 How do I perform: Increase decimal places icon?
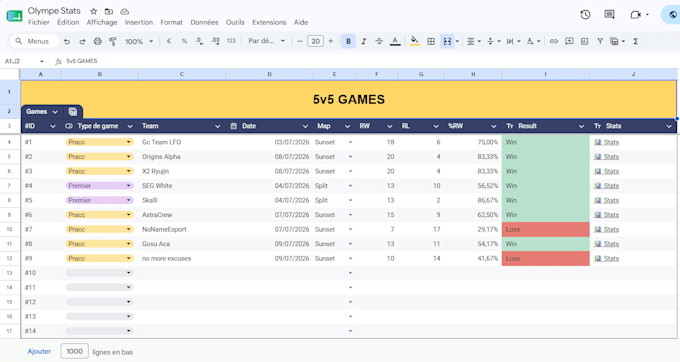tap(215, 41)
